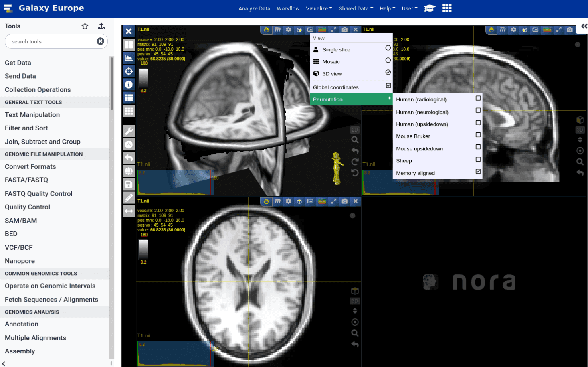Choose Mosaic from the View menu
Viewport: 588px width, 367px height.
(331, 62)
